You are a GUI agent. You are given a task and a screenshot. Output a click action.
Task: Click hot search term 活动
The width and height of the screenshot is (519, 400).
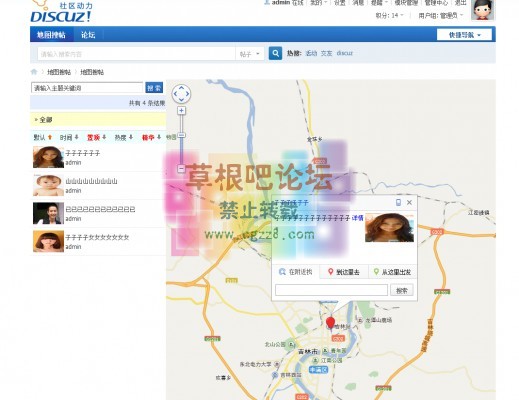click(x=311, y=53)
